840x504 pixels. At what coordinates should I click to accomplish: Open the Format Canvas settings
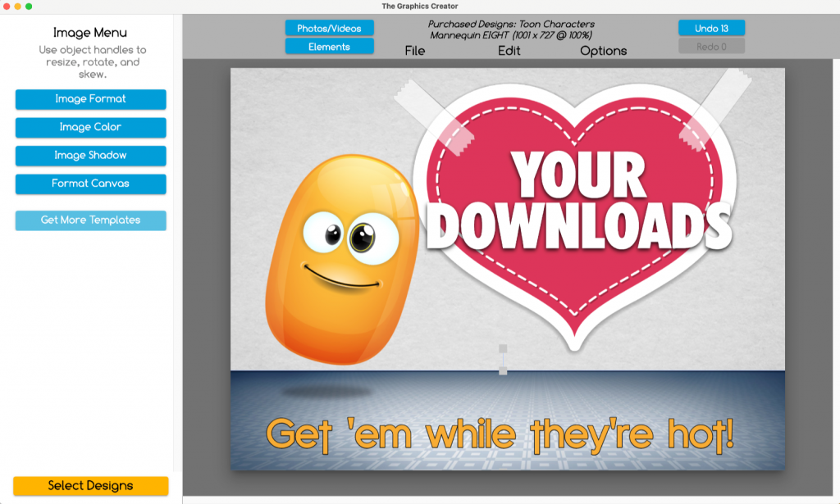[90, 184]
